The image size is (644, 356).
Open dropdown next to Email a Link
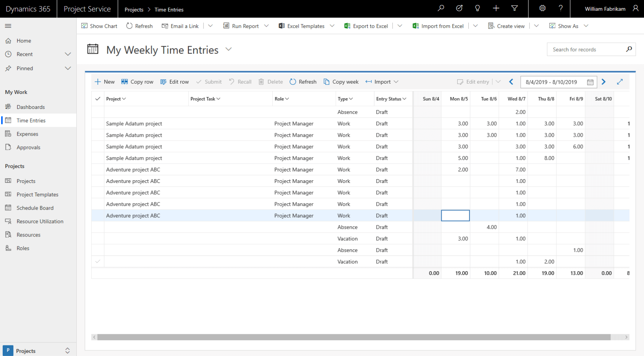(210, 26)
